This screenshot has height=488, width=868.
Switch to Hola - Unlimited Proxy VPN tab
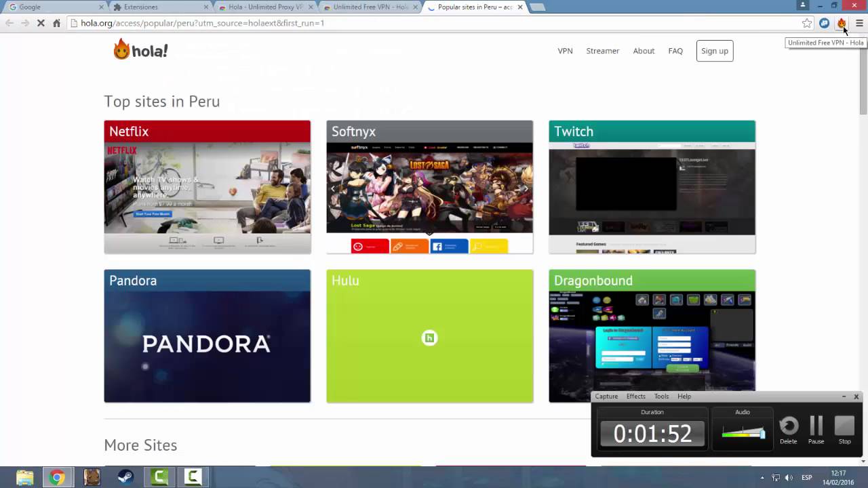(264, 7)
